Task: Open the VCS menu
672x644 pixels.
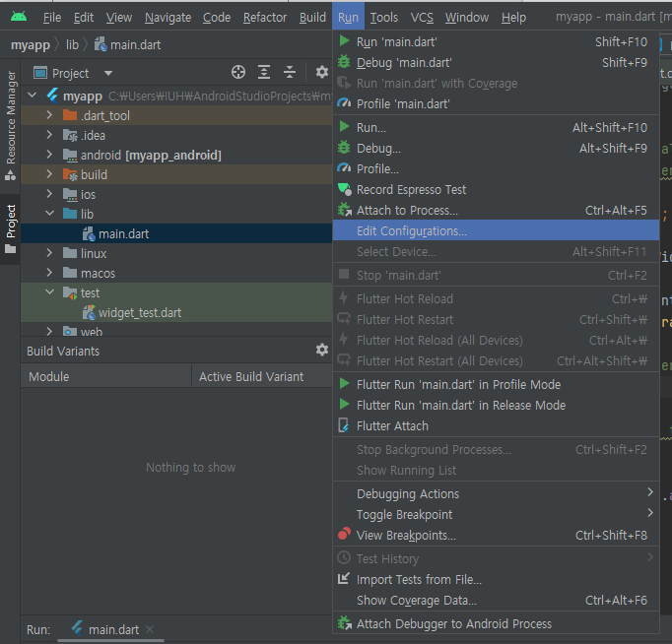Action: [422, 17]
